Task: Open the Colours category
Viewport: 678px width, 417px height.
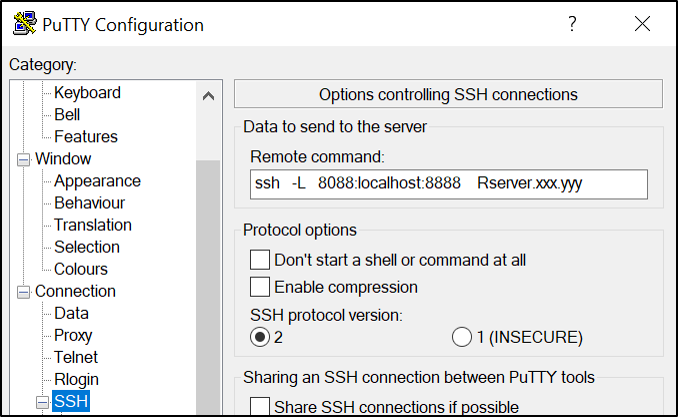Action: [81, 269]
